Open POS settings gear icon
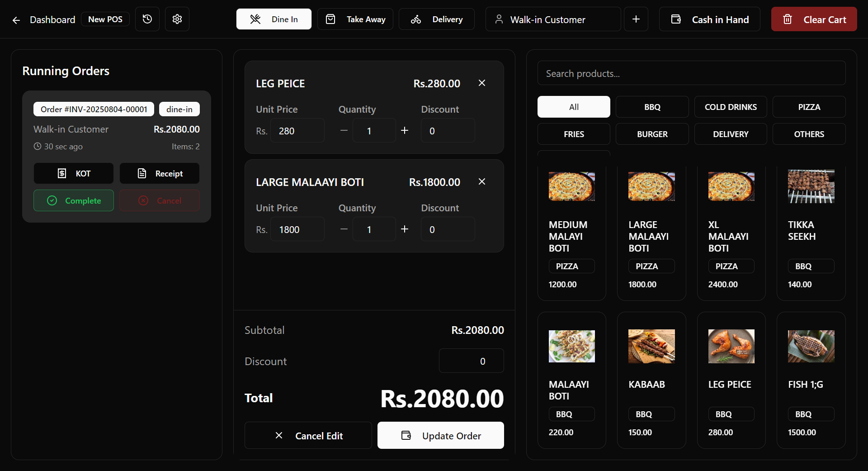The image size is (868, 471). click(177, 19)
